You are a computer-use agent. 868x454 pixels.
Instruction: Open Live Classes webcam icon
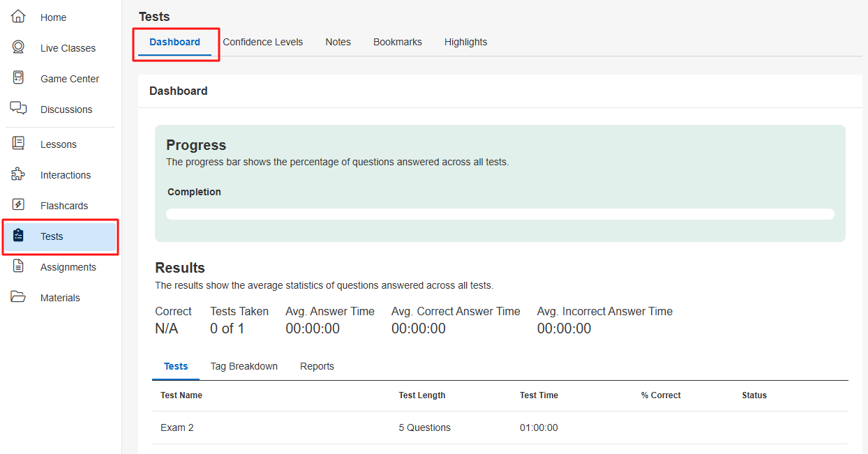tap(19, 47)
